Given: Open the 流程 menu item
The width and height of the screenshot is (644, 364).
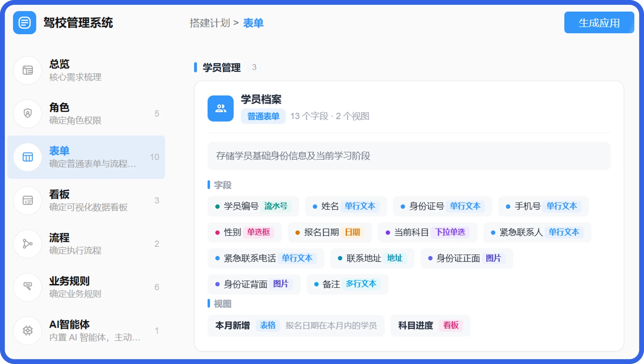Looking at the screenshot, I should tap(86, 244).
